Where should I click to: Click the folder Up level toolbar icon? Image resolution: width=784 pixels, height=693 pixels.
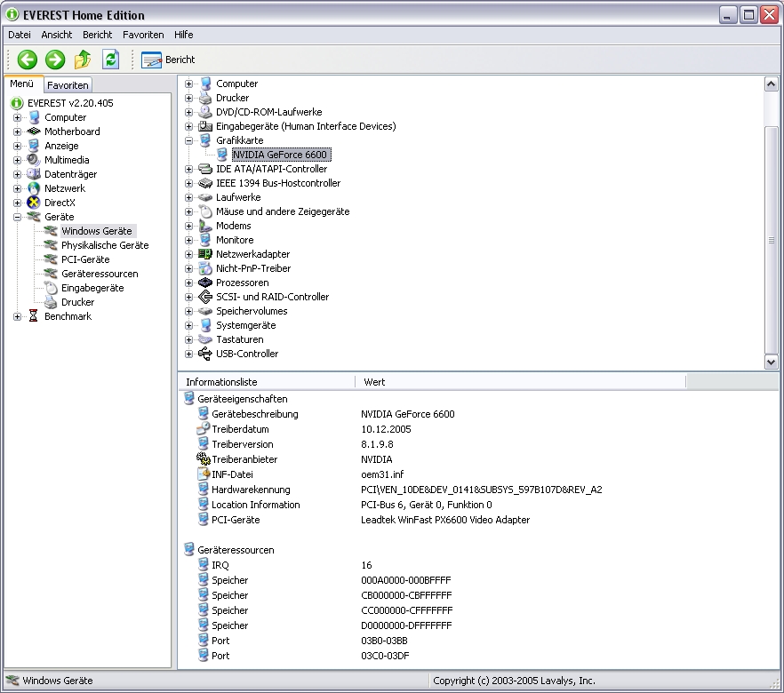83,60
